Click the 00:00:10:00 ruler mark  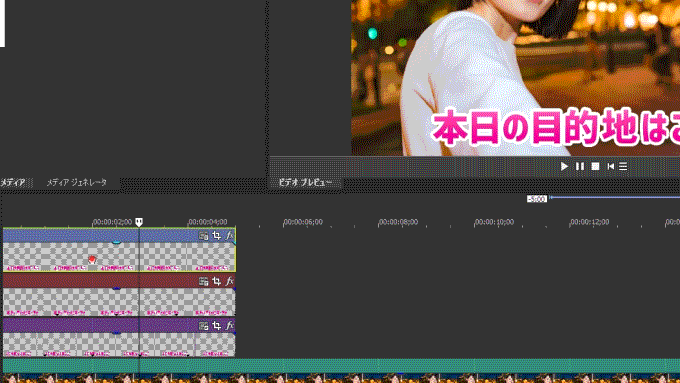494,222
